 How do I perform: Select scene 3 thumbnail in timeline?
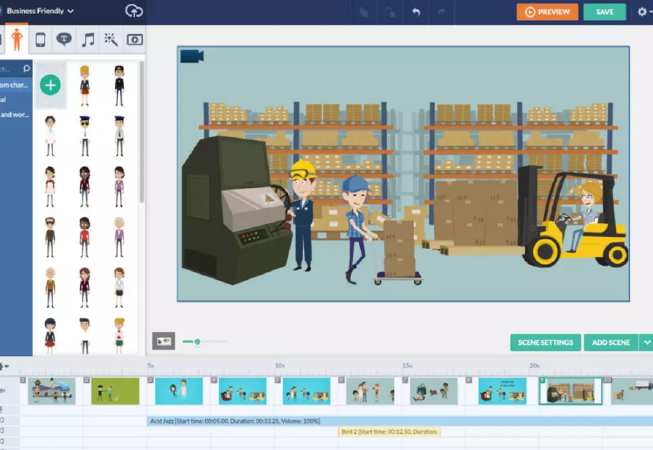(x=179, y=391)
